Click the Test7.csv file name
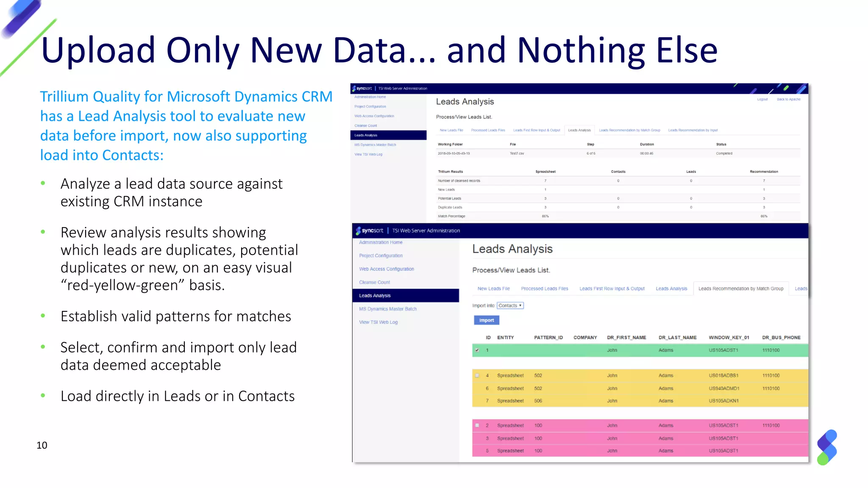This screenshot has width=868, height=488. tap(517, 153)
